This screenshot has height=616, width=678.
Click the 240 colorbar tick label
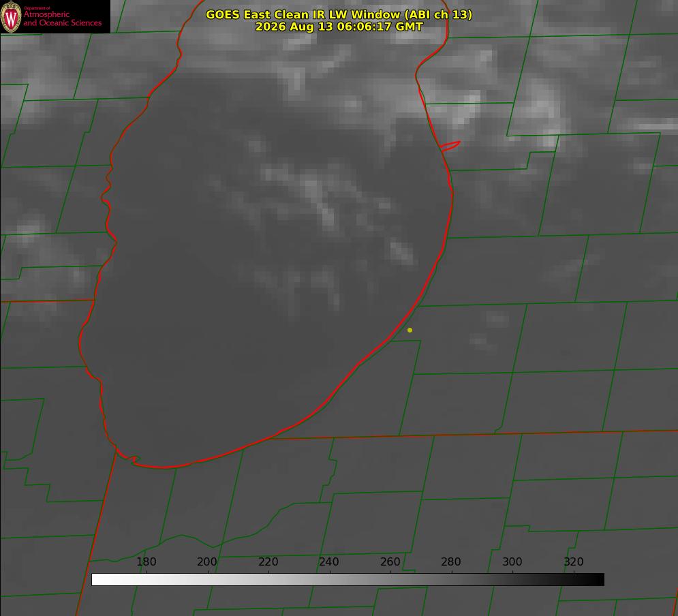(329, 561)
